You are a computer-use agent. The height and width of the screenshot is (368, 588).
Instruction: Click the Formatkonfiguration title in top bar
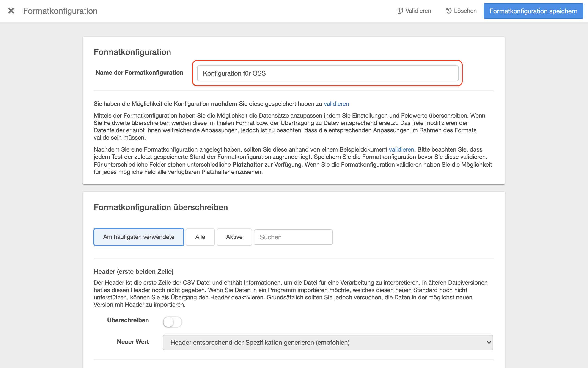click(60, 11)
